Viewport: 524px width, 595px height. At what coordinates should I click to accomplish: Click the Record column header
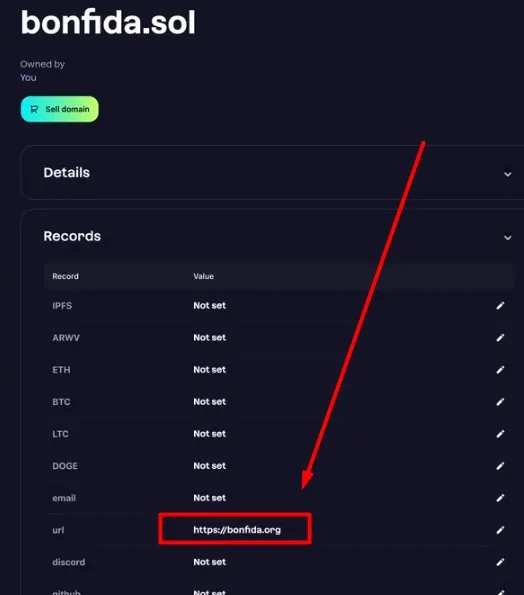click(65, 276)
